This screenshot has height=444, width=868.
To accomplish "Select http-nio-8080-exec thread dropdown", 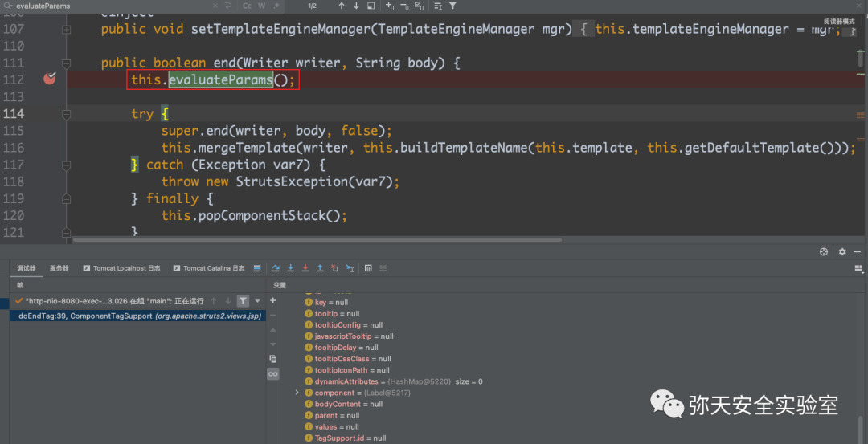I will pos(109,301).
